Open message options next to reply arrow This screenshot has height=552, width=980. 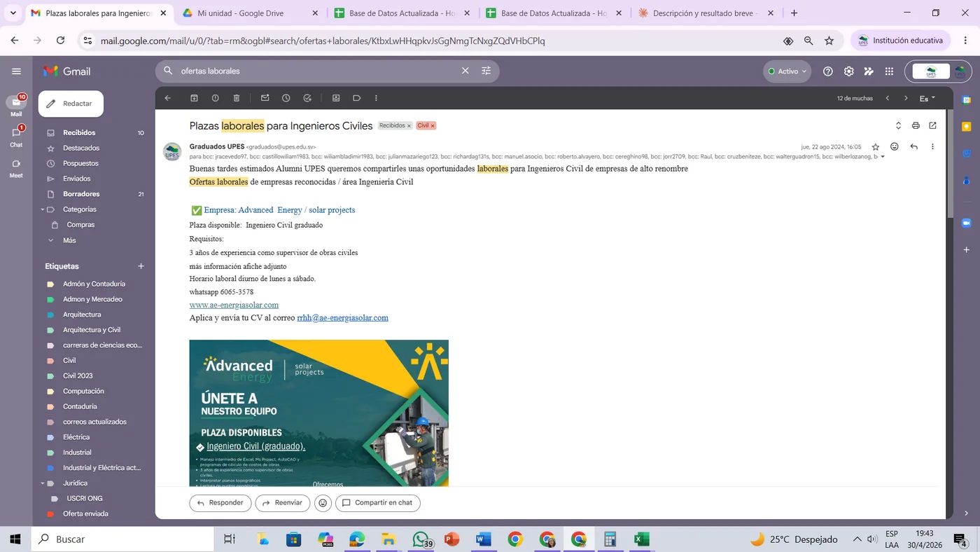[x=932, y=146]
